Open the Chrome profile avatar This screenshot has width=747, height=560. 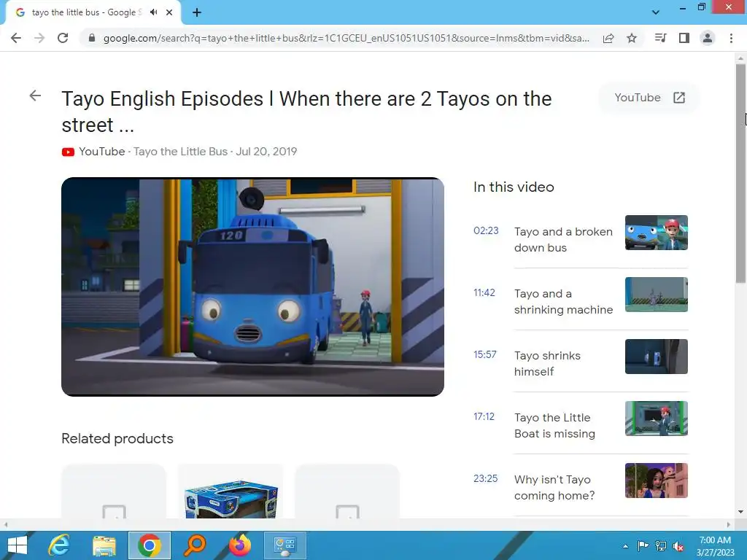coord(708,38)
